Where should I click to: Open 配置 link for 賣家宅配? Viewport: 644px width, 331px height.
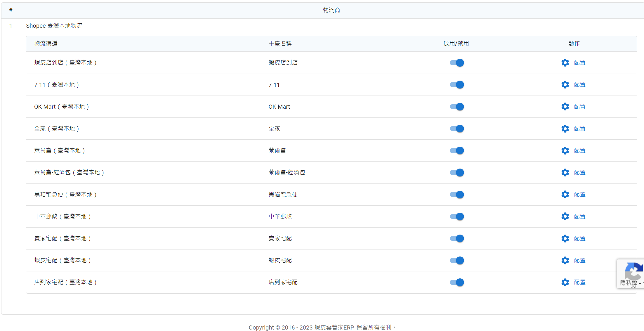click(580, 238)
